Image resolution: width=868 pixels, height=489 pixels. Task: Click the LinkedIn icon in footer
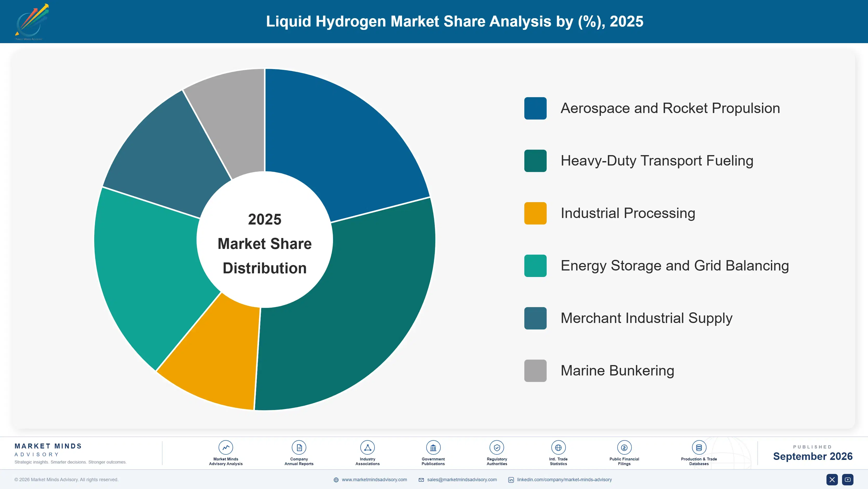[x=511, y=480]
